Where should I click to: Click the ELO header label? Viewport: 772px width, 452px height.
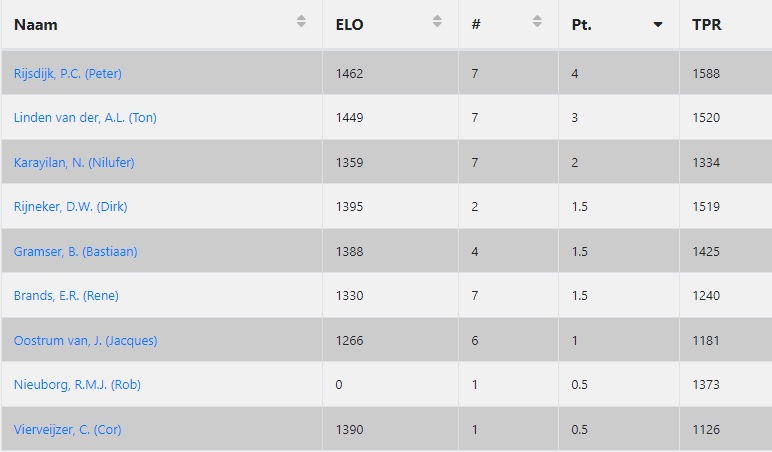click(350, 25)
